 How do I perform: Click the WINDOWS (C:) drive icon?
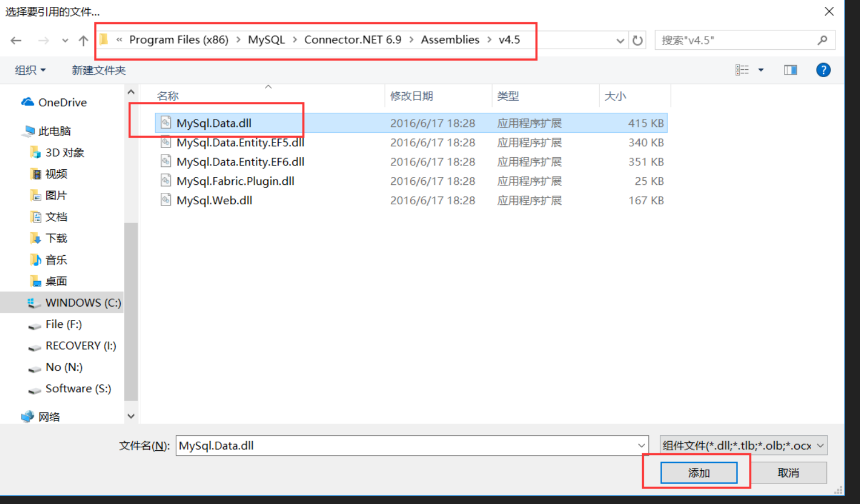point(34,303)
